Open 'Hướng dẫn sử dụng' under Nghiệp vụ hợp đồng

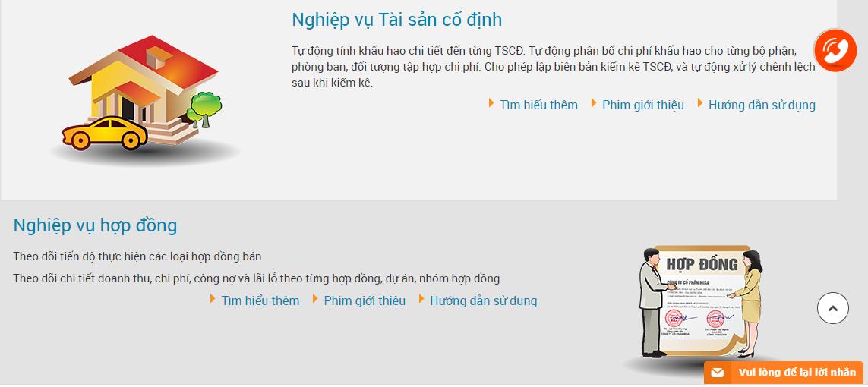pos(483,300)
